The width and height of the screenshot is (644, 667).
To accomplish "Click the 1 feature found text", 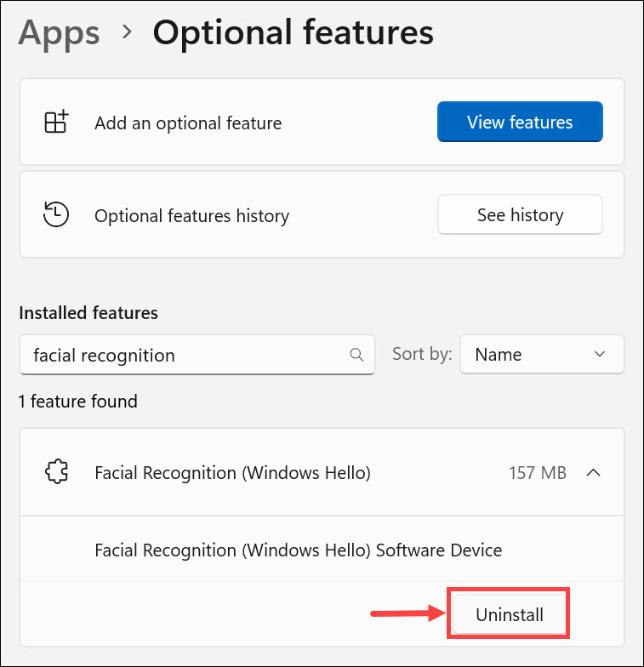I will click(78, 401).
